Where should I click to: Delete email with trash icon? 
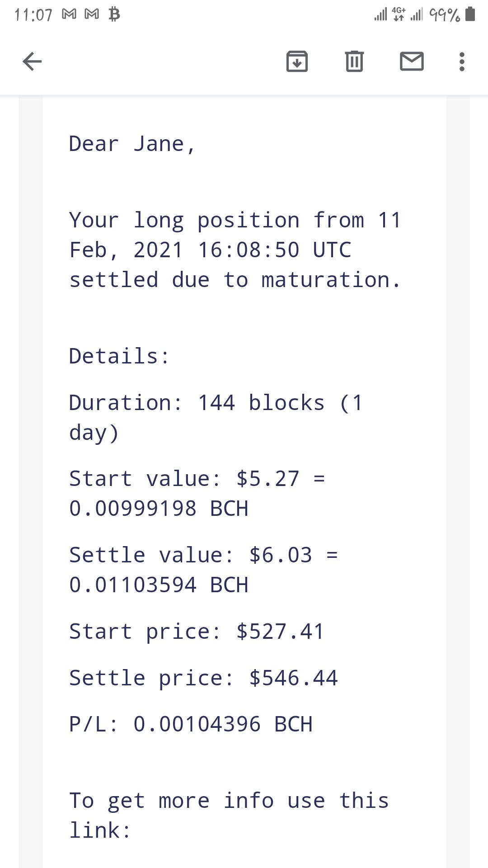coord(354,61)
